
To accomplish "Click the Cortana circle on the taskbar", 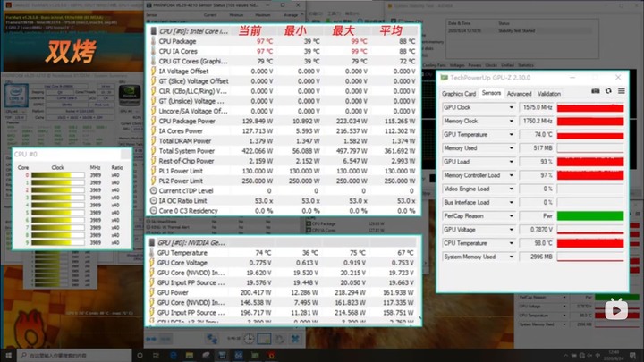I will coord(140,355).
